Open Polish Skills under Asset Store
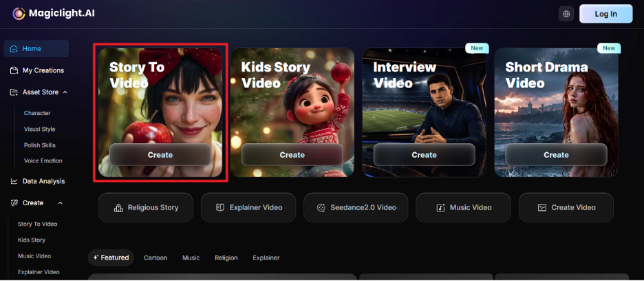This screenshot has height=281, width=644. (40, 145)
